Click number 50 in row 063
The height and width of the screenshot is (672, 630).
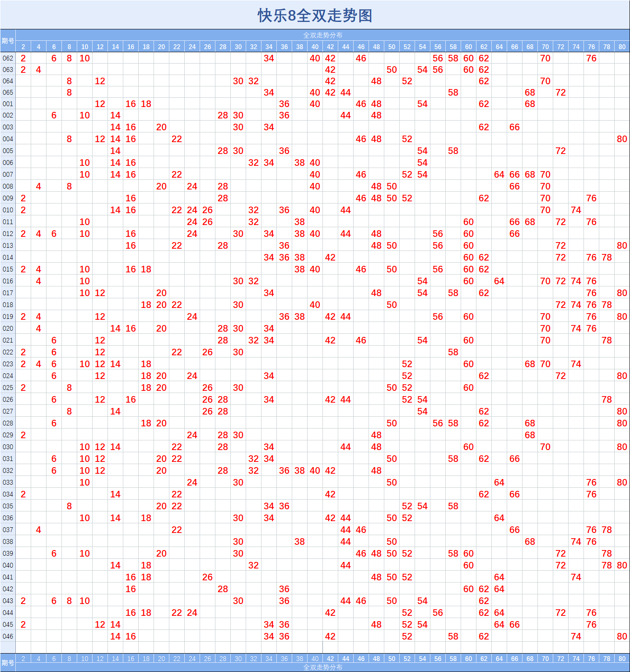point(392,70)
